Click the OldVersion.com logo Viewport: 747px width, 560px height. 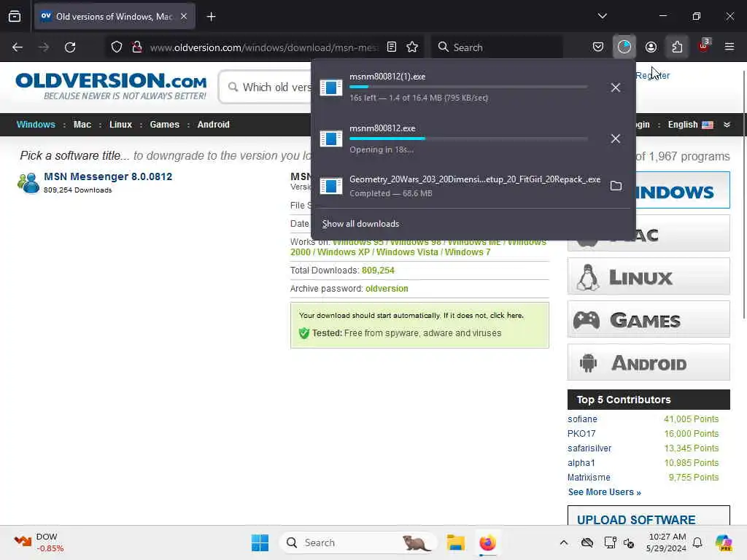[x=112, y=86]
